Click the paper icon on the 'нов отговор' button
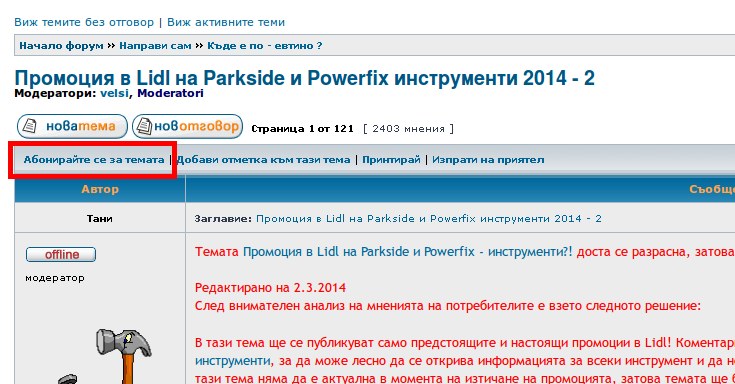Image resolution: width=735 pixels, height=384 pixels. tap(144, 126)
